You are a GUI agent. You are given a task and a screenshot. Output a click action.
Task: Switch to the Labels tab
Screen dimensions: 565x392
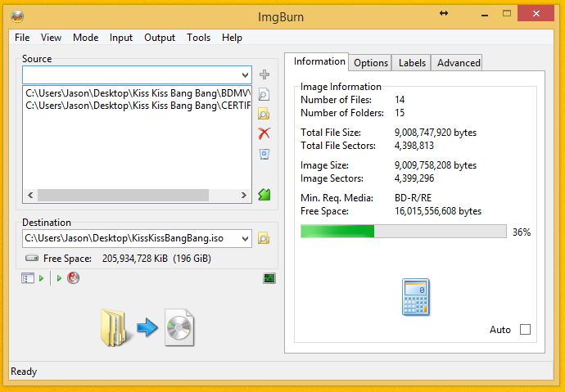(412, 63)
